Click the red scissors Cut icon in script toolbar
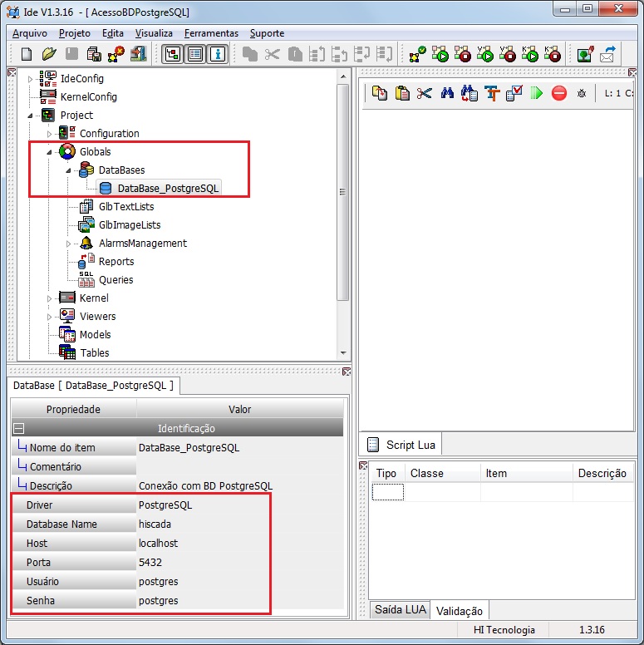 click(x=424, y=93)
